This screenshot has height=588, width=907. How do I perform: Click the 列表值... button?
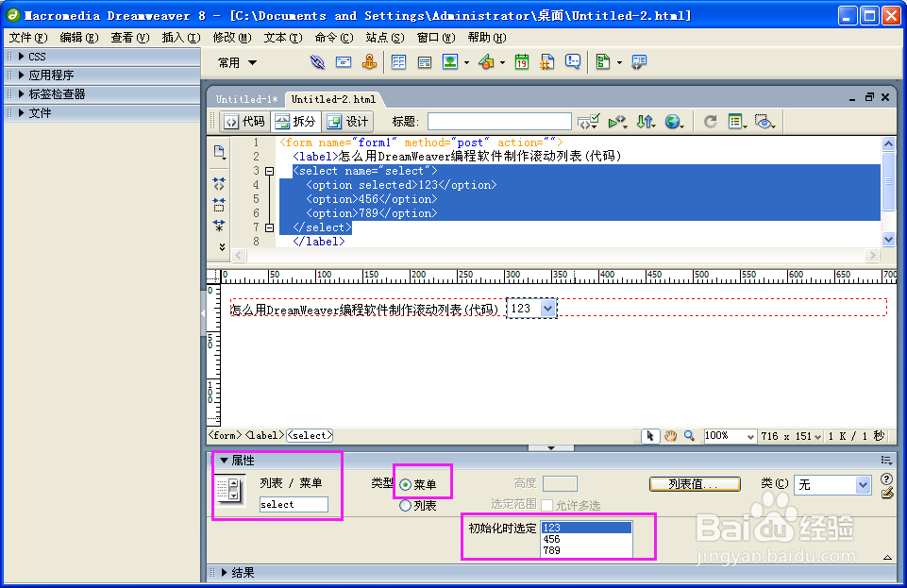tap(695, 484)
